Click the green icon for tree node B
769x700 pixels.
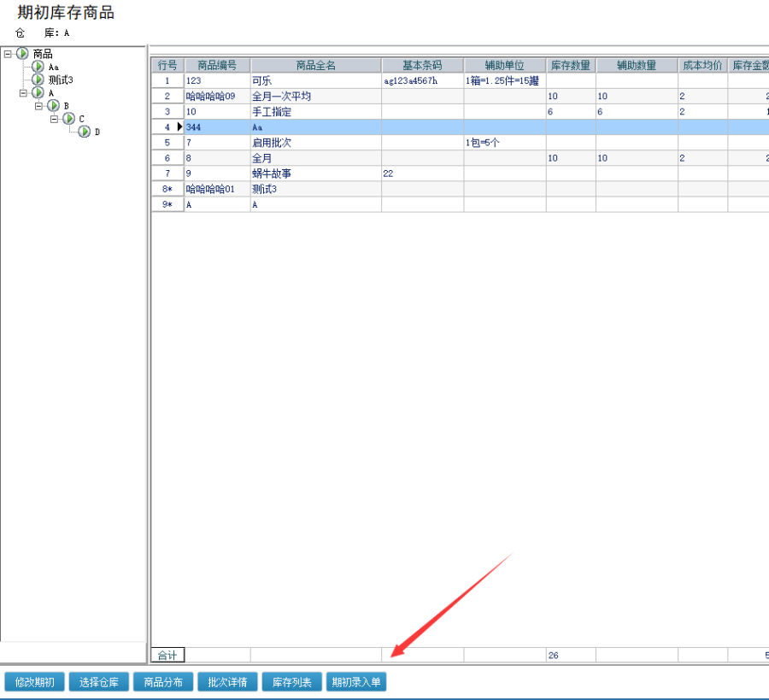pos(53,106)
